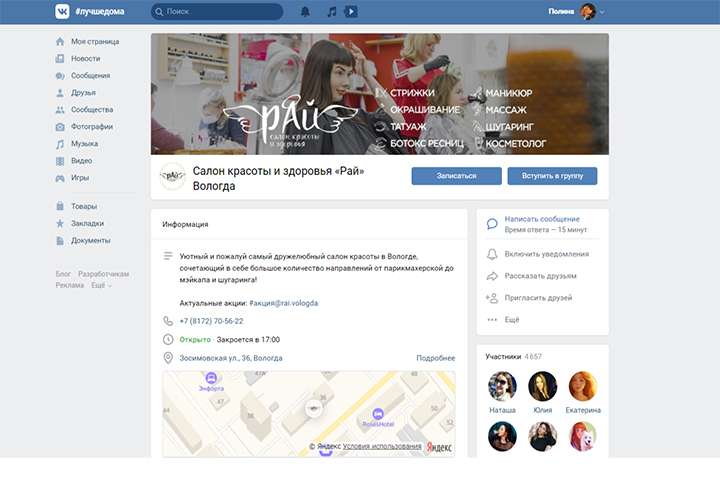Click the Закладки star icon
720x480 pixels.
60,223
